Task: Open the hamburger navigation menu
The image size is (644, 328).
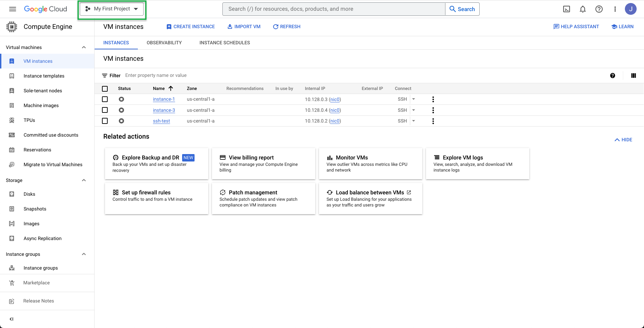Action: [x=12, y=9]
